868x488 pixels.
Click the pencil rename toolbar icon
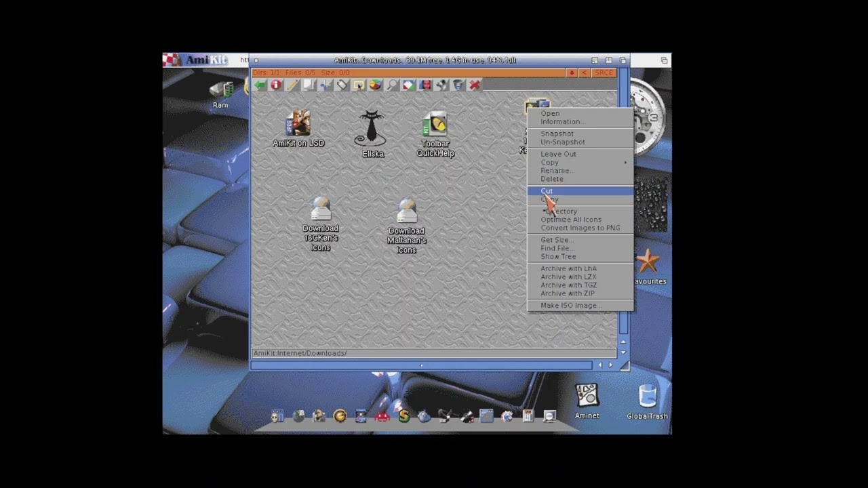[x=292, y=85]
